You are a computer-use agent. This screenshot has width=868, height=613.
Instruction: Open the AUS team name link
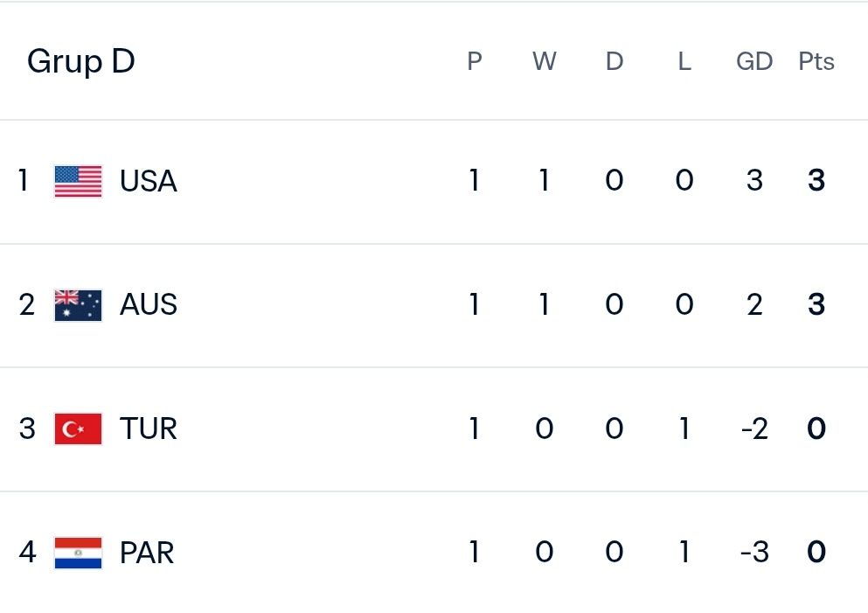149,304
